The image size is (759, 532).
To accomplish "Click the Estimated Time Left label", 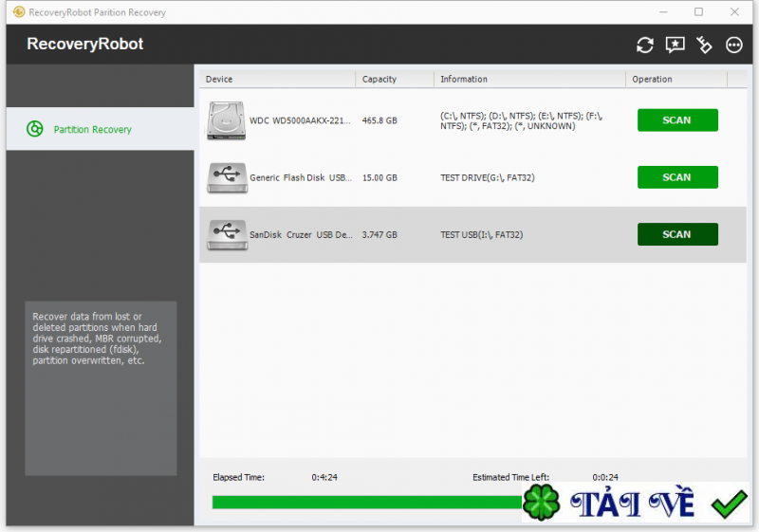I will tap(510, 477).
